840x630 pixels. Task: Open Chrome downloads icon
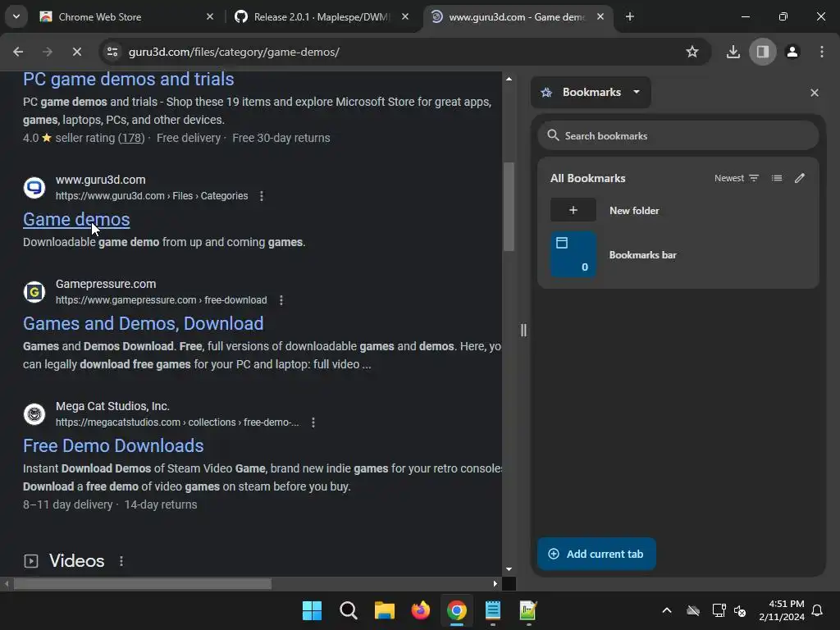733,52
